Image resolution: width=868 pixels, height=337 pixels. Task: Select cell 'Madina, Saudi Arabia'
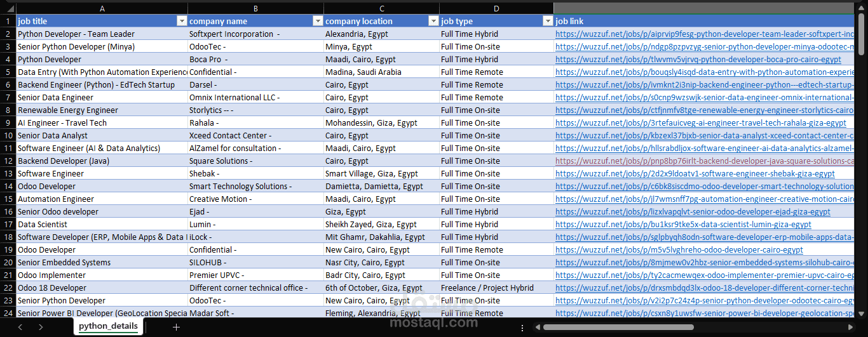[381, 72]
